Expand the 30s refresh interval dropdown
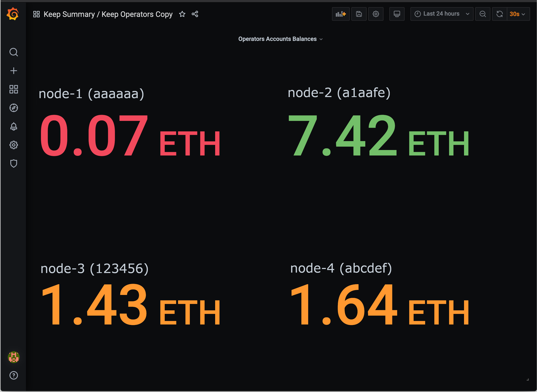This screenshot has height=392, width=537. click(x=518, y=14)
